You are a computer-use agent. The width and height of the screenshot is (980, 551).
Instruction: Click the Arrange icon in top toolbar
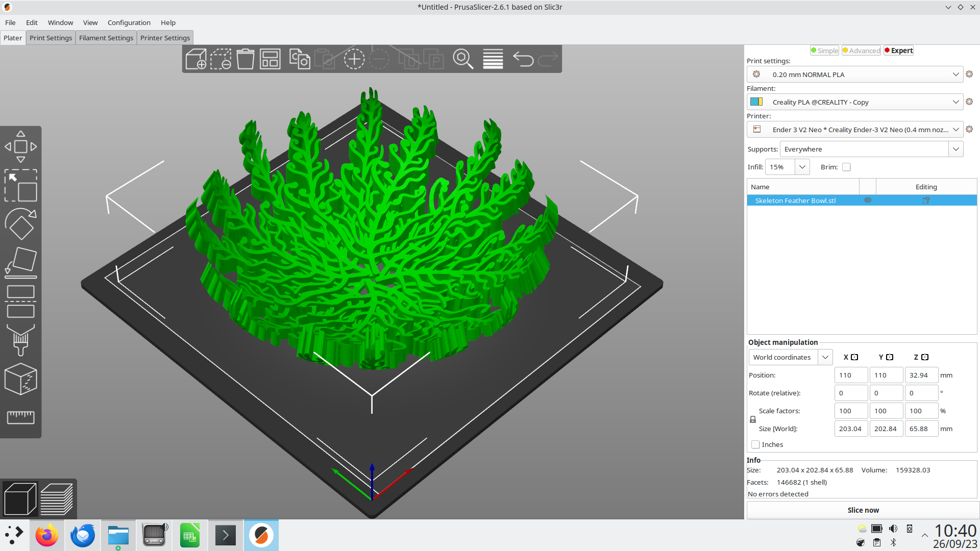[270, 59]
